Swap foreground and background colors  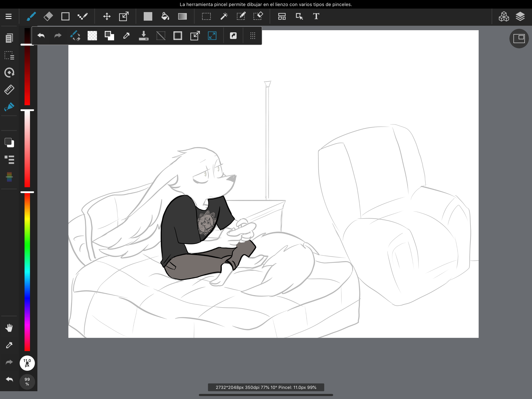point(109,36)
